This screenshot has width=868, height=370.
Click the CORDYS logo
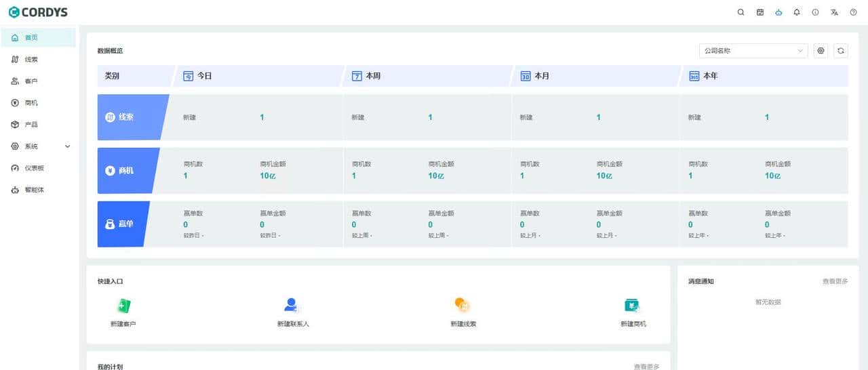coord(38,12)
